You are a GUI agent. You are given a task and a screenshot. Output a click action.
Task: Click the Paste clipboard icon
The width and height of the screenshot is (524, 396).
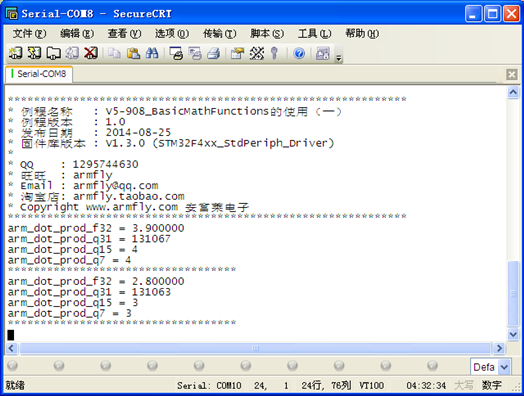[x=133, y=53]
